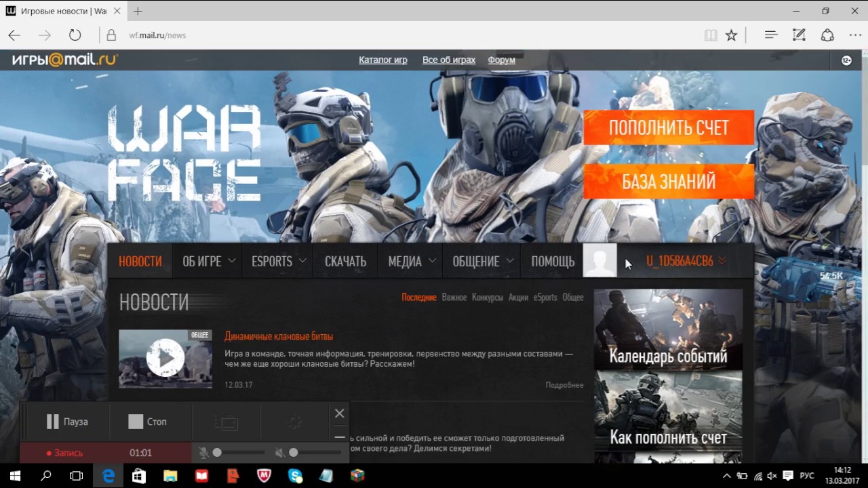Open File Explorer from the taskbar
This screenshot has width=868, height=488.
click(170, 476)
